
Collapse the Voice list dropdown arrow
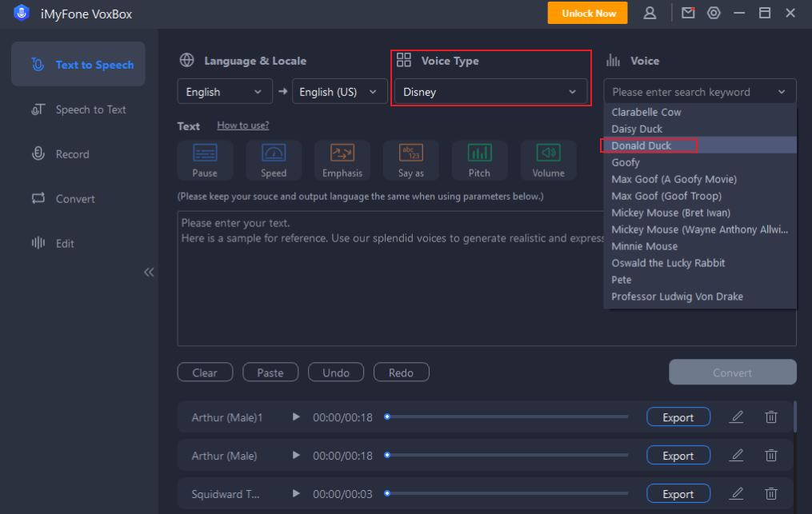click(782, 92)
